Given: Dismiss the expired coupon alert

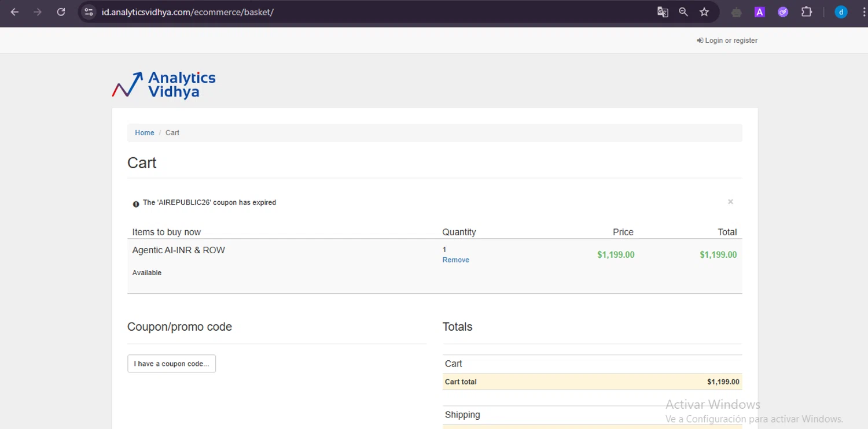Looking at the screenshot, I should [x=730, y=202].
